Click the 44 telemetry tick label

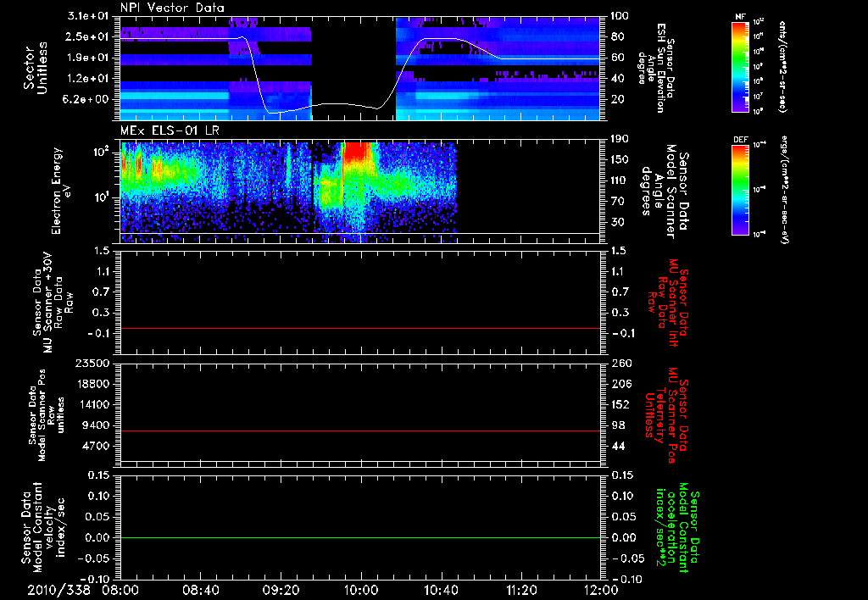tap(618, 446)
